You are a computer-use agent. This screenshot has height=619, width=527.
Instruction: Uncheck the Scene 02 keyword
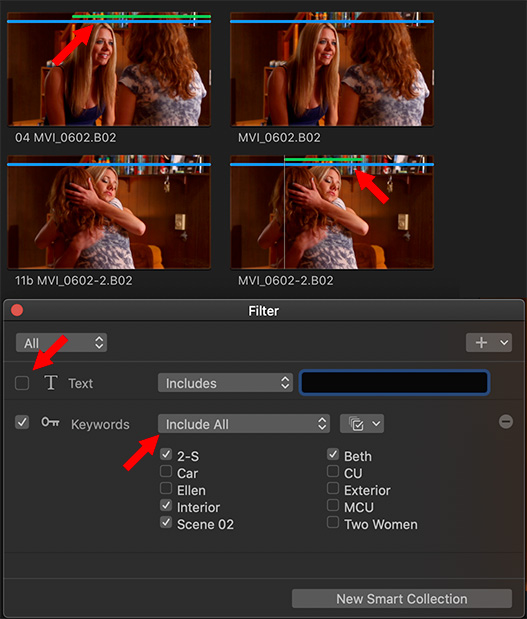pyautogui.click(x=166, y=522)
